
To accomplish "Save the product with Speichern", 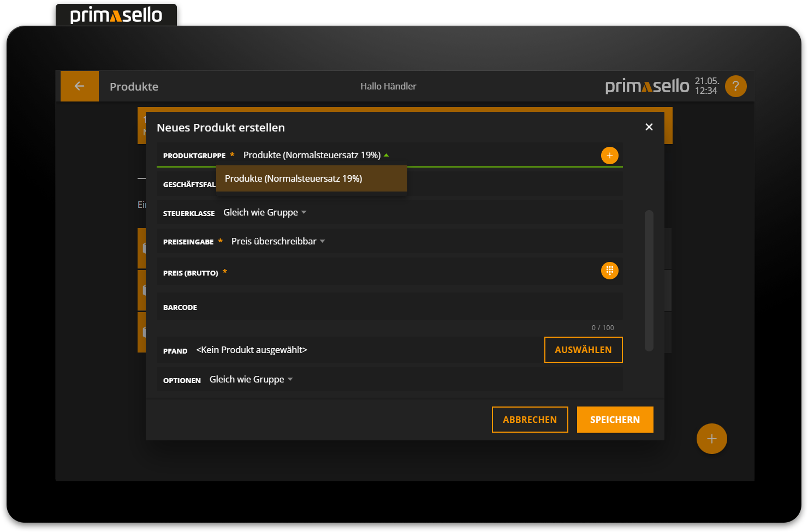I will [615, 420].
